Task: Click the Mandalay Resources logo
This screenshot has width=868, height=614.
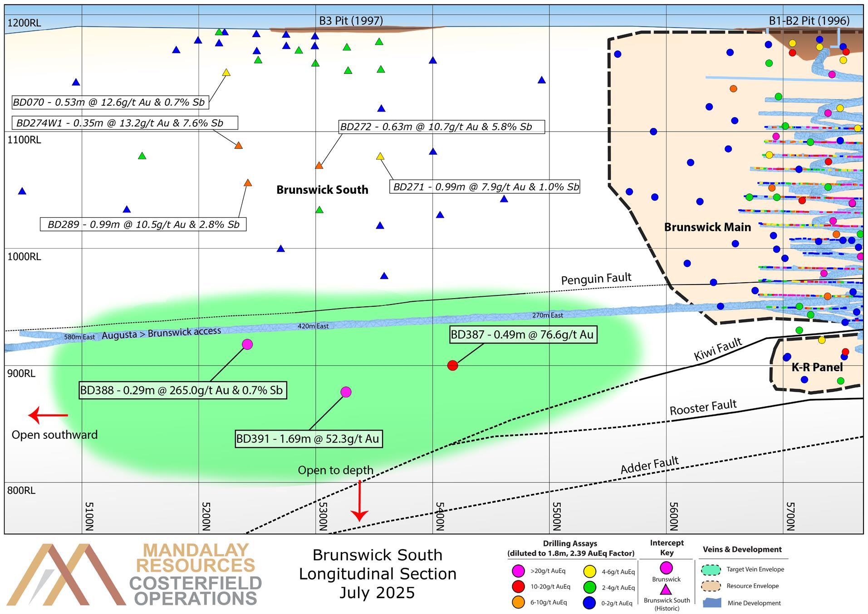Action: point(134,575)
